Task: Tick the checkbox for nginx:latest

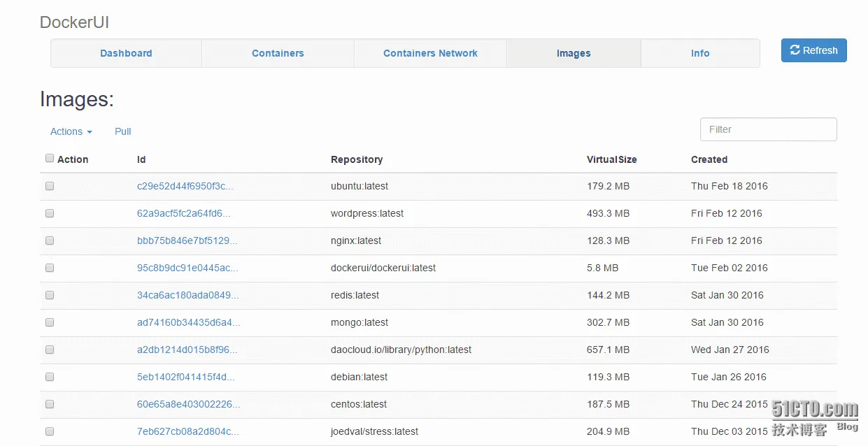Action: pos(50,240)
